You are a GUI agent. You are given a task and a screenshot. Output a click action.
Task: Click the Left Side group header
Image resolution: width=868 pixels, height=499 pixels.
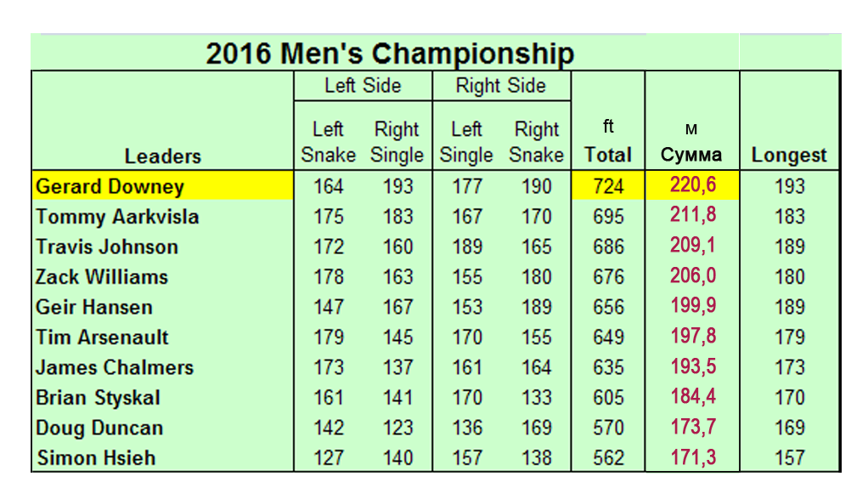point(363,86)
